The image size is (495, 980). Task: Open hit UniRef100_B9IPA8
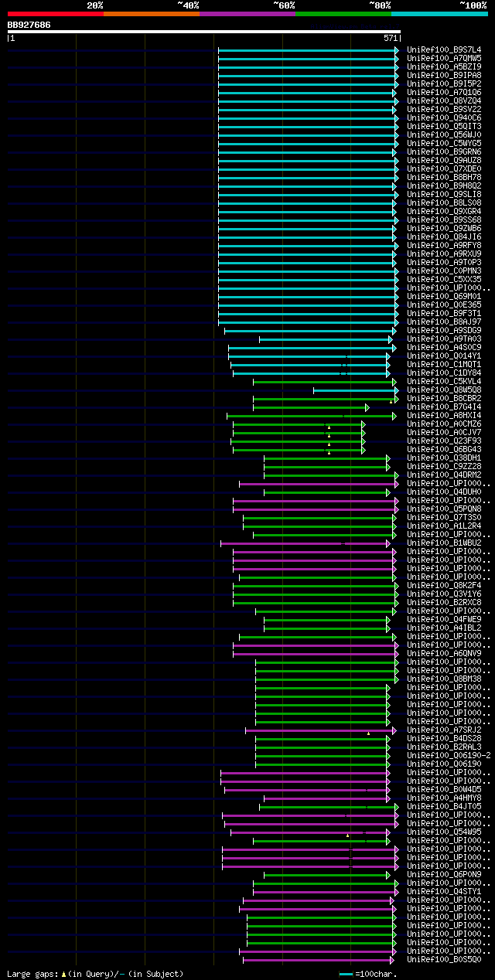[444, 75]
